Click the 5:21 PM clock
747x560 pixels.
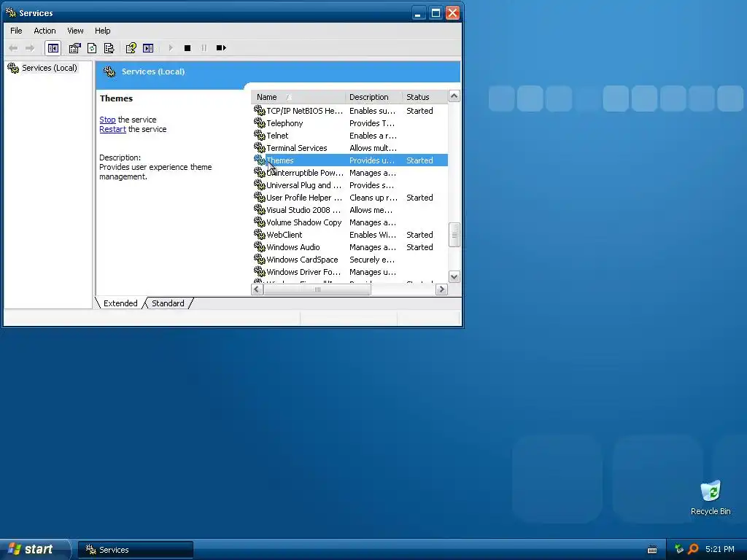pyautogui.click(x=720, y=549)
